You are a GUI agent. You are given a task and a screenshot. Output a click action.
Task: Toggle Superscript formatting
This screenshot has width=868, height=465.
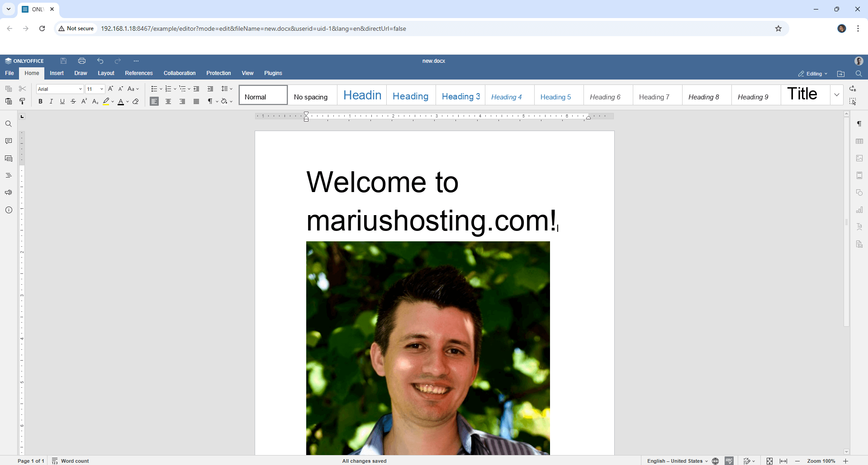pos(84,102)
